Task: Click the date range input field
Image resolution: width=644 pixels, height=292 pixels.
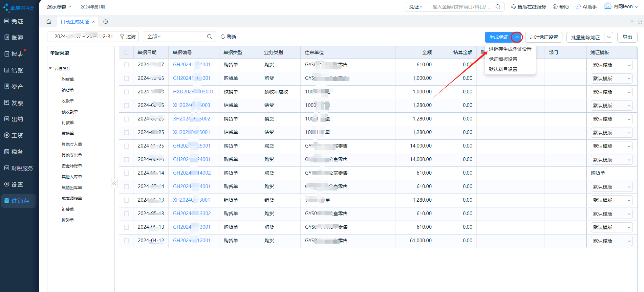Action: 83,37
